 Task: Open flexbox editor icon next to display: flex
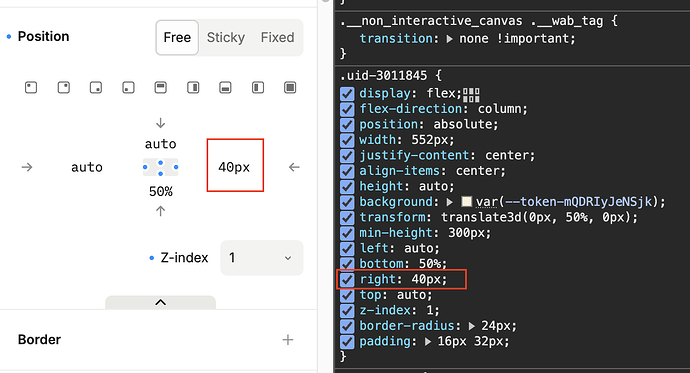(x=471, y=95)
